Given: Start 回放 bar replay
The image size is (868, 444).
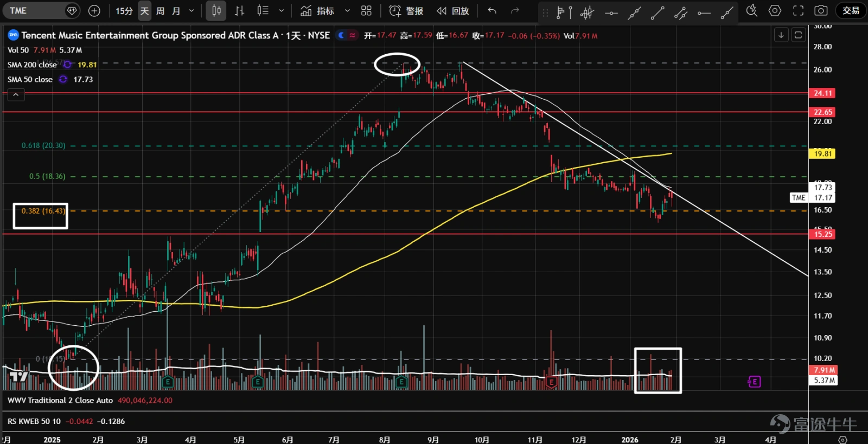Looking at the screenshot, I should pyautogui.click(x=453, y=11).
